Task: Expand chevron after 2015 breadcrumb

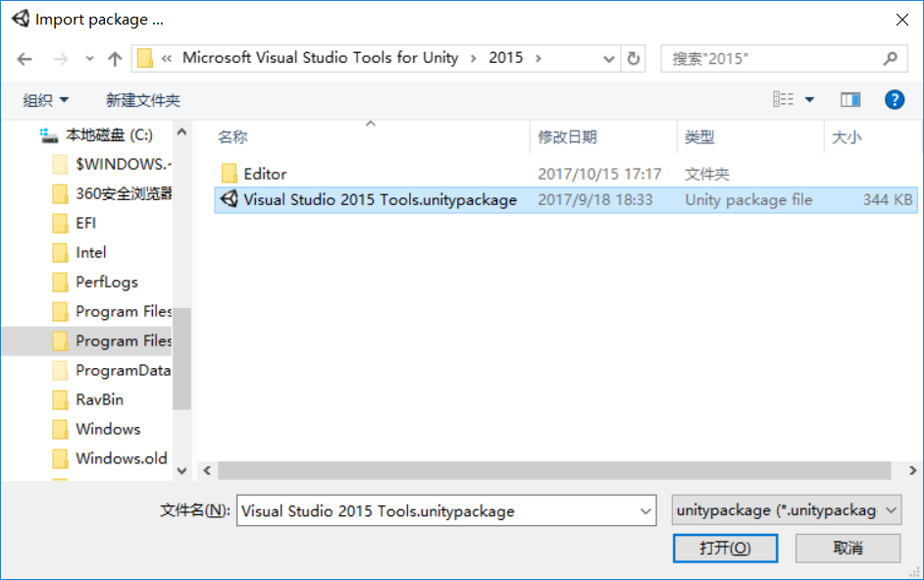Action: 538,58
